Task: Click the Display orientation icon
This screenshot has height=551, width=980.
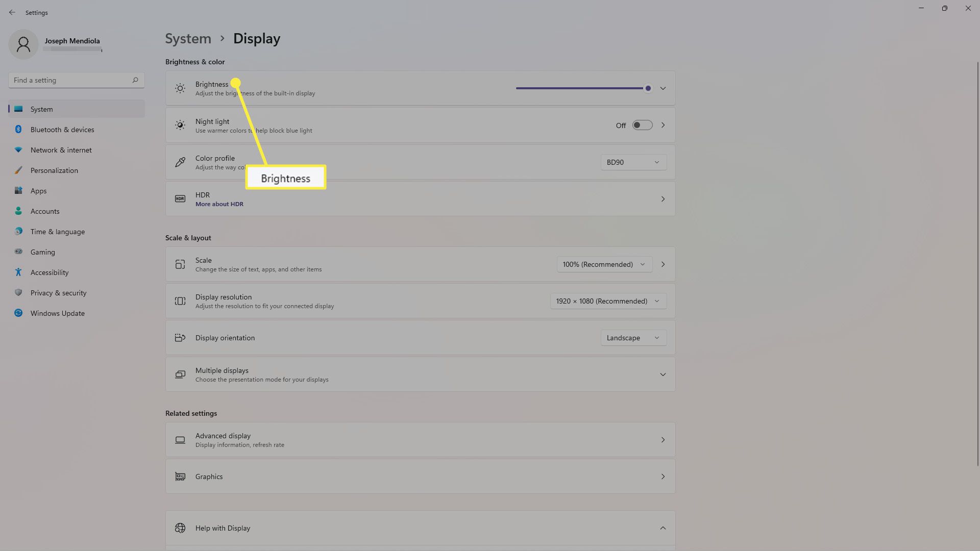Action: [180, 338]
